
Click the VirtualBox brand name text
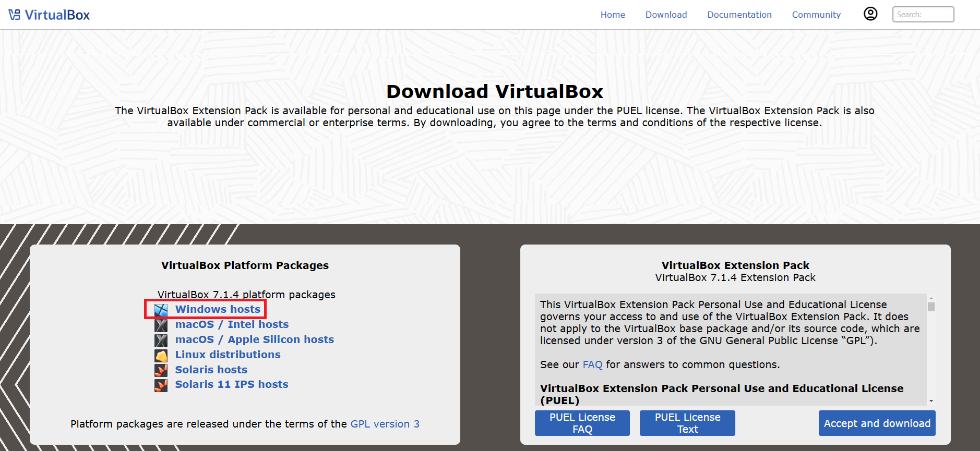point(57,15)
